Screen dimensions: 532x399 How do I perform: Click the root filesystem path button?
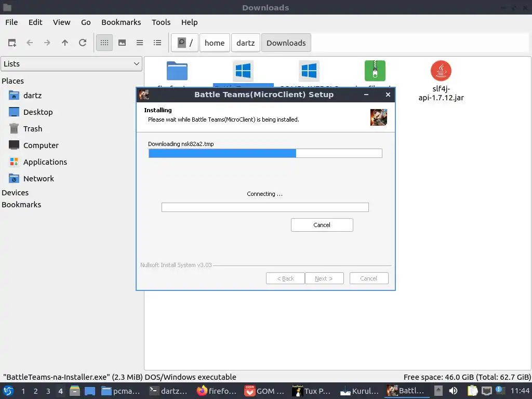point(184,43)
